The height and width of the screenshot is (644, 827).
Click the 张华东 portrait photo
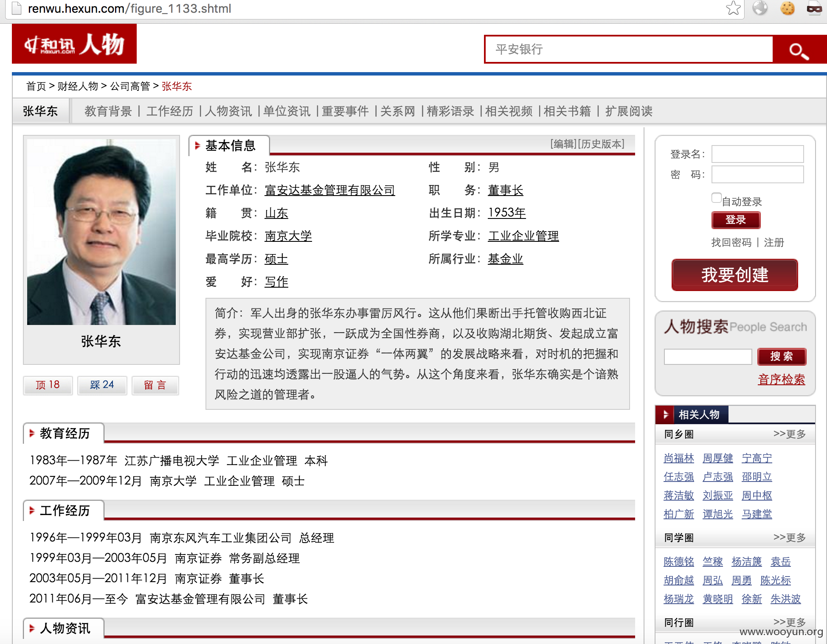[x=101, y=232]
